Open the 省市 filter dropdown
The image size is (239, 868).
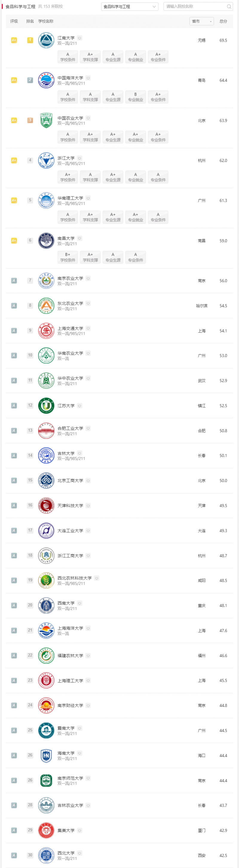coord(201,21)
